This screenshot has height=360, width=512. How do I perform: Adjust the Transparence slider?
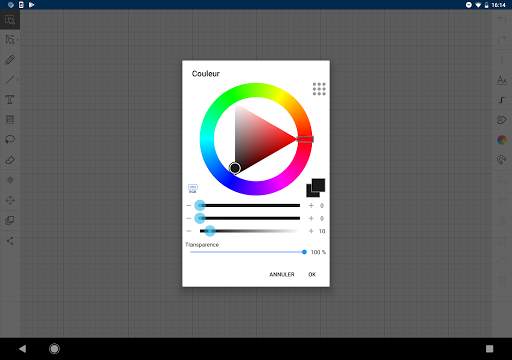(x=248, y=252)
